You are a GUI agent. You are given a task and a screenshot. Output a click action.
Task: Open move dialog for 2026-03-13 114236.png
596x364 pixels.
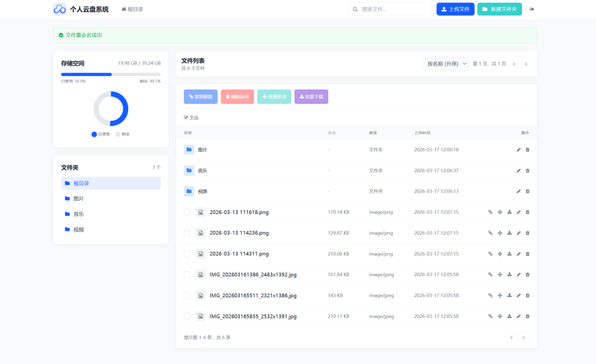(x=500, y=233)
